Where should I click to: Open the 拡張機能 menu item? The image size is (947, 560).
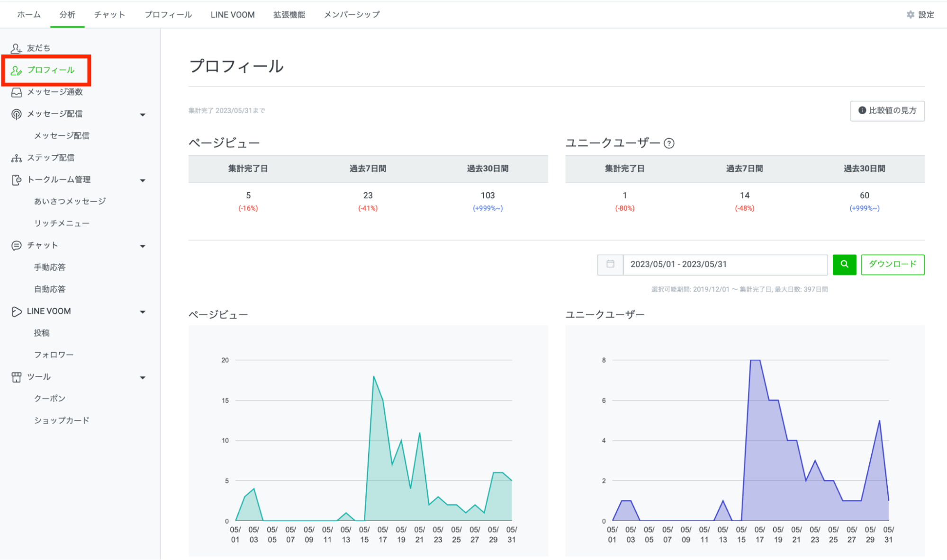tap(289, 15)
